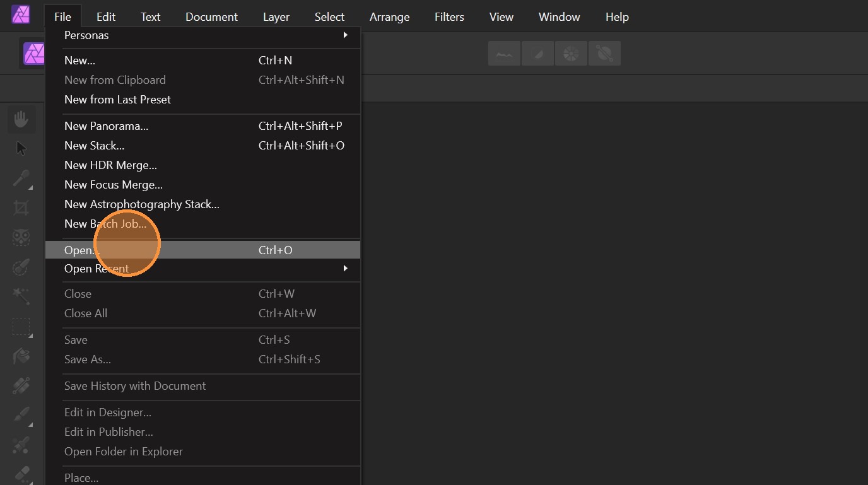868x485 pixels.
Task: Select the Paint Brush tool
Action: [21, 416]
